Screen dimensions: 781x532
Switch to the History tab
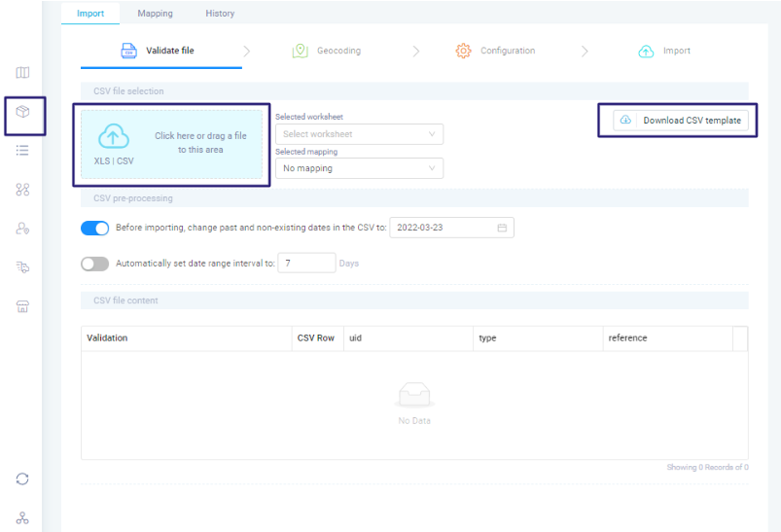[220, 14]
